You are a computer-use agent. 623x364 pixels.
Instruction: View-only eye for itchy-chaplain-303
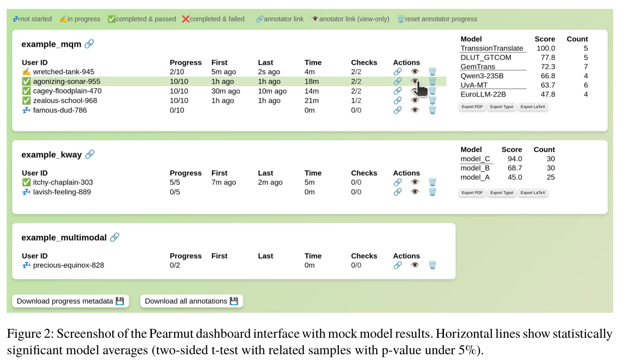coord(415,182)
